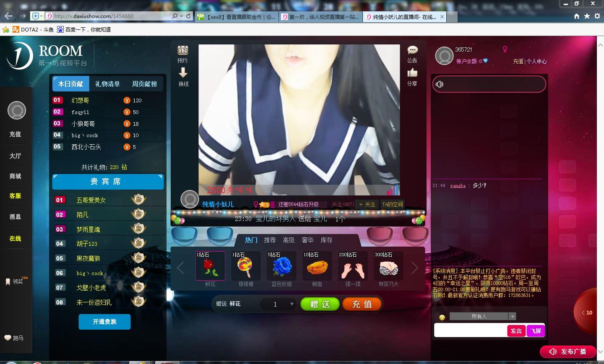
Task: Select the 蓝色妖姬 blue rose gift
Action: coord(281,265)
